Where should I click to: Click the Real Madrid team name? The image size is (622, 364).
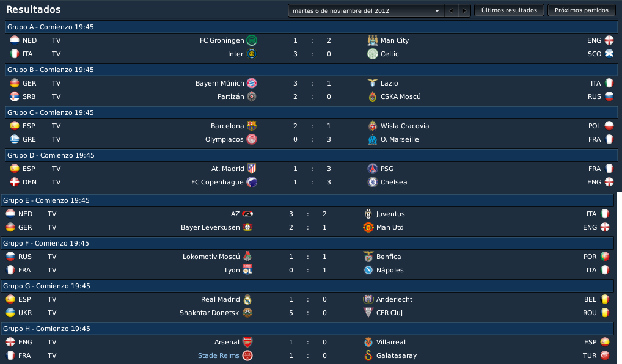click(220, 299)
